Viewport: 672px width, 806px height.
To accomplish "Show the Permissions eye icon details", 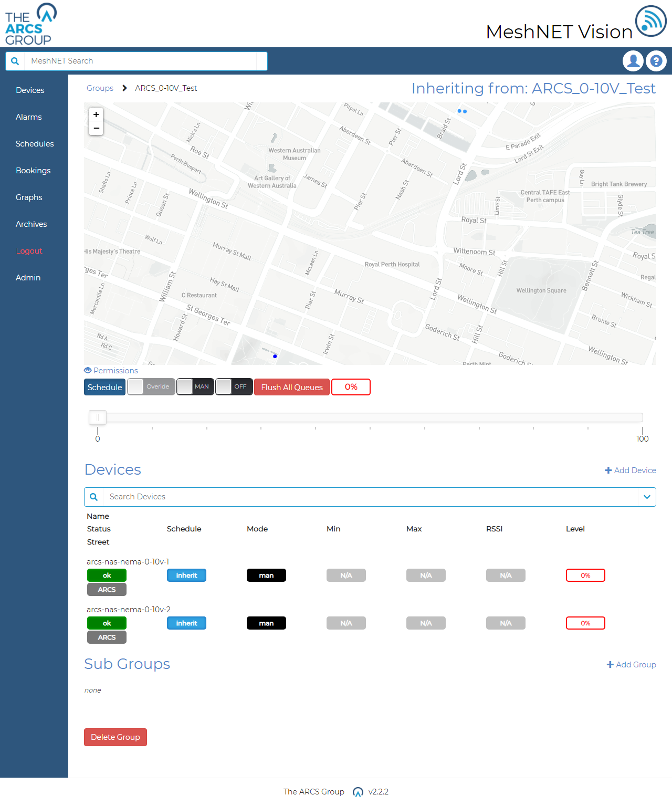I will [88, 370].
